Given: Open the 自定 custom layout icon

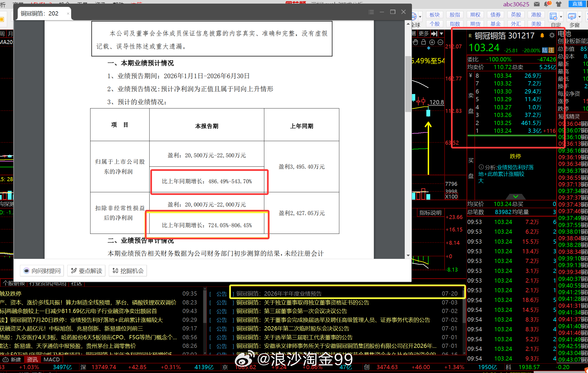Looking at the screenshot, I should (553, 17).
